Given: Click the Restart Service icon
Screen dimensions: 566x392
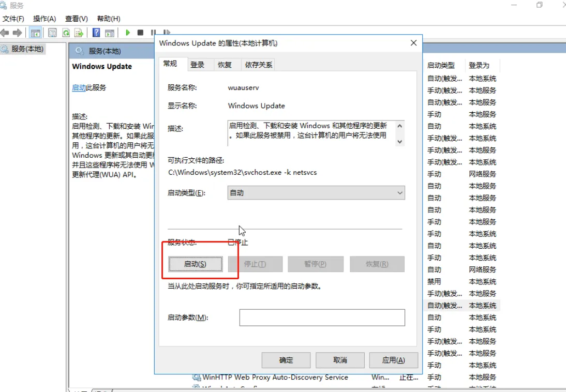Looking at the screenshot, I should pos(166,32).
